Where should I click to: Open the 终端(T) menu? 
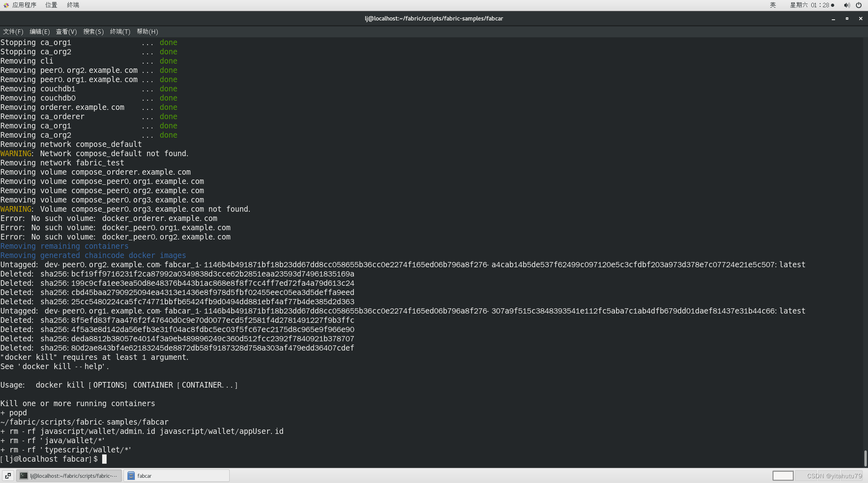(x=120, y=31)
